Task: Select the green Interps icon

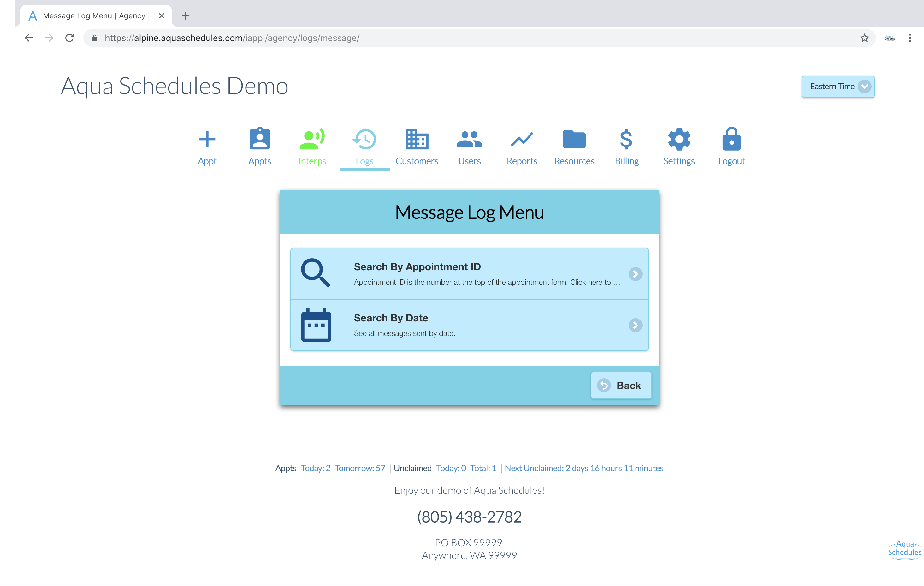Action: (x=312, y=139)
